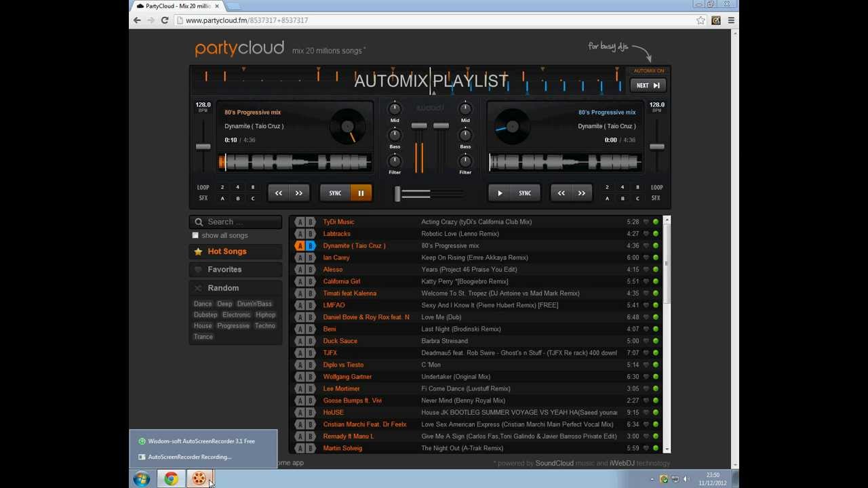Open the SoundCloud link
This screenshot has width=868, height=488.
coord(555,463)
